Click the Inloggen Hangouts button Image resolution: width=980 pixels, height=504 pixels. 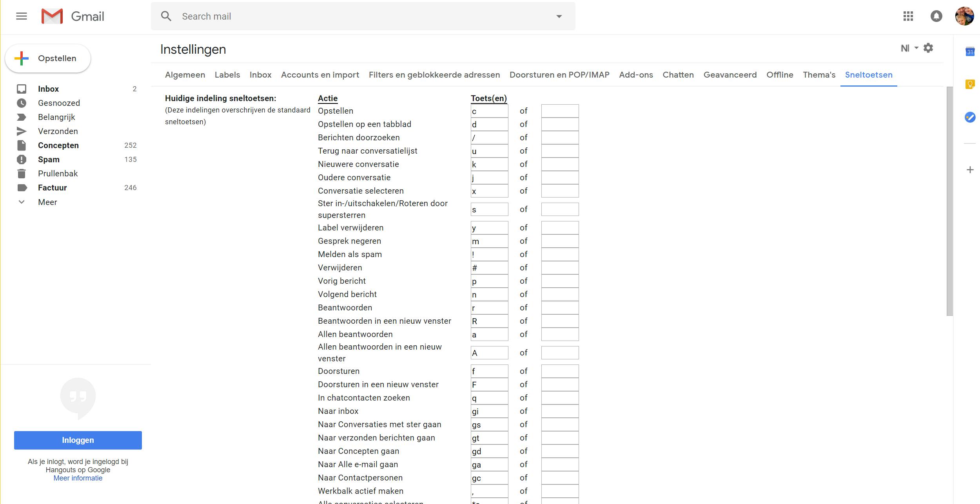(x=78, y=440)
